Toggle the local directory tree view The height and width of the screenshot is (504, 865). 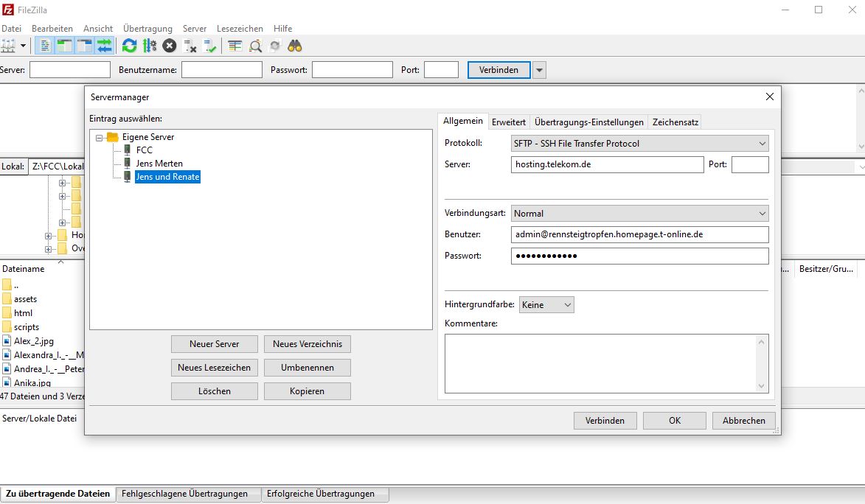click(x=65, y=46)
